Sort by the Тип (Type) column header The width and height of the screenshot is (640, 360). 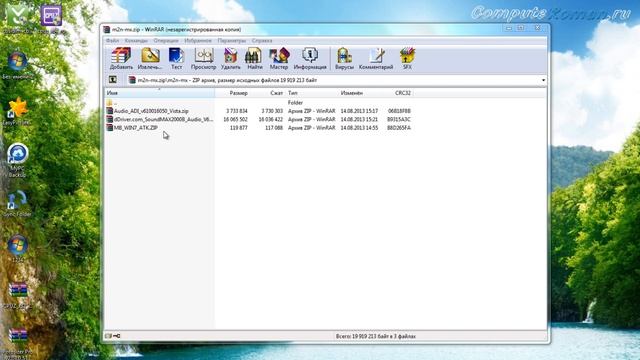point(311,93)
